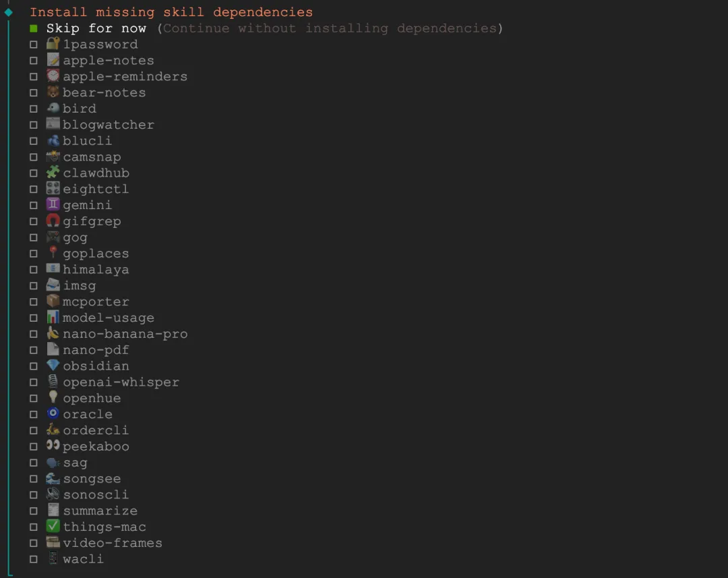This screenshot has height=578, width=728.
Task: Check the video-frames checkbox
Action: tap(34, 543)
